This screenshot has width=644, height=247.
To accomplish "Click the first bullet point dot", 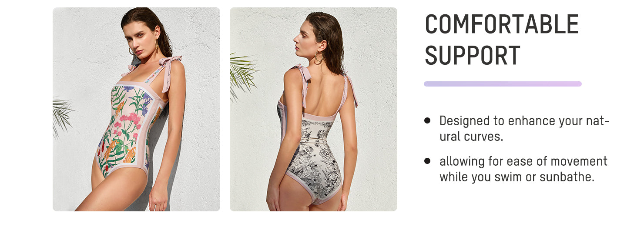I will 427,120.
